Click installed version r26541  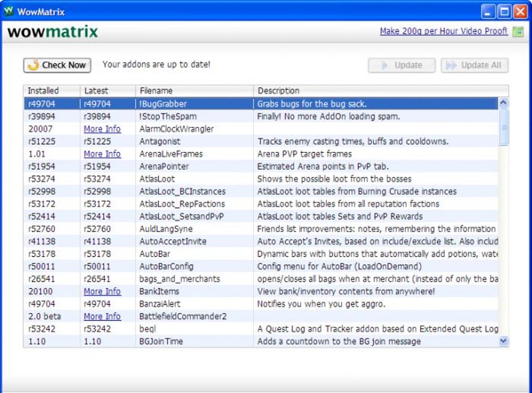point(42,279)
